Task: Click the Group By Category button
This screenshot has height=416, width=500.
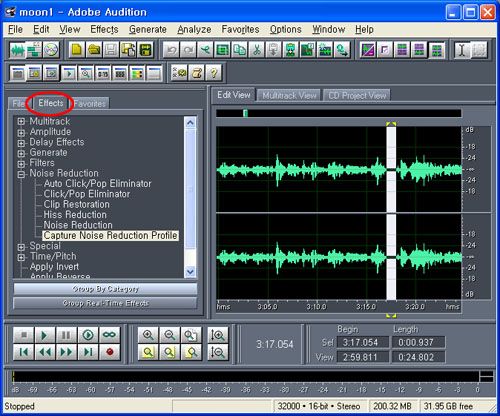Action: point(105,289)
